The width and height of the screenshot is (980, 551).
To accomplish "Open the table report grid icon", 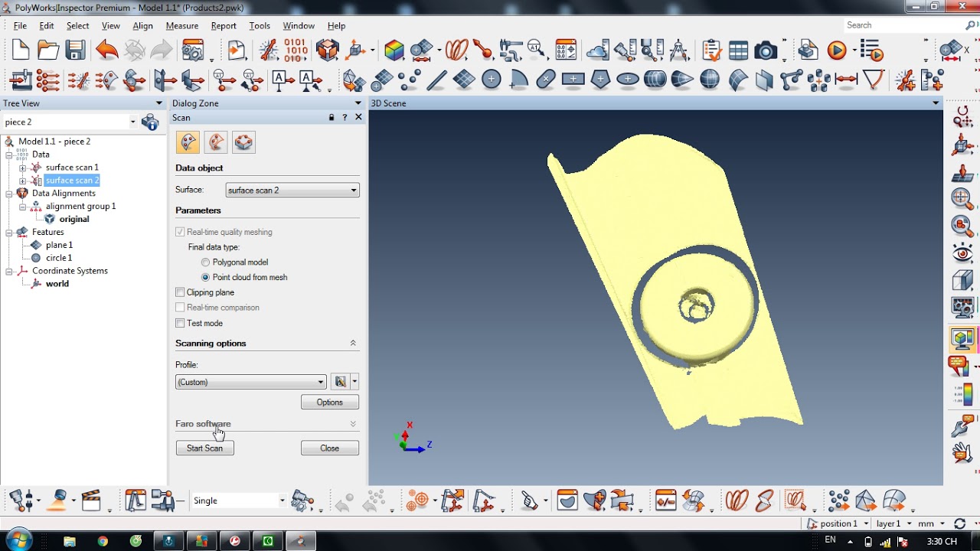I will point(738,51).
